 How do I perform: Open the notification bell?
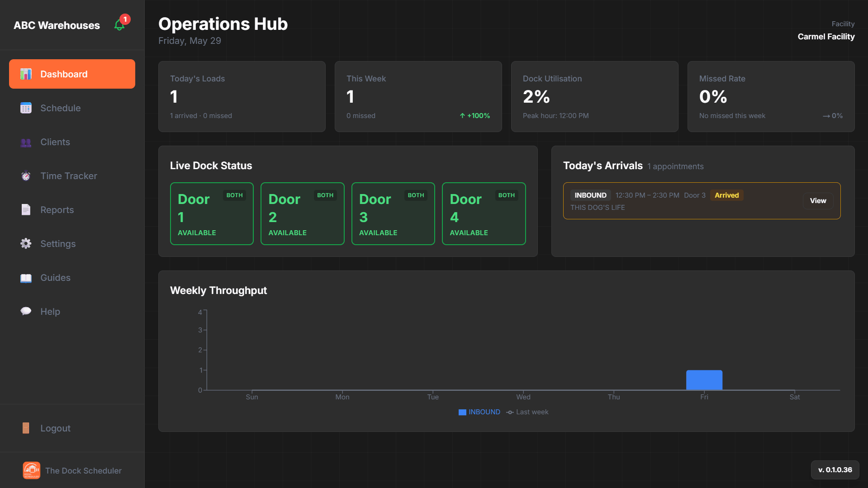pos(119,25)
